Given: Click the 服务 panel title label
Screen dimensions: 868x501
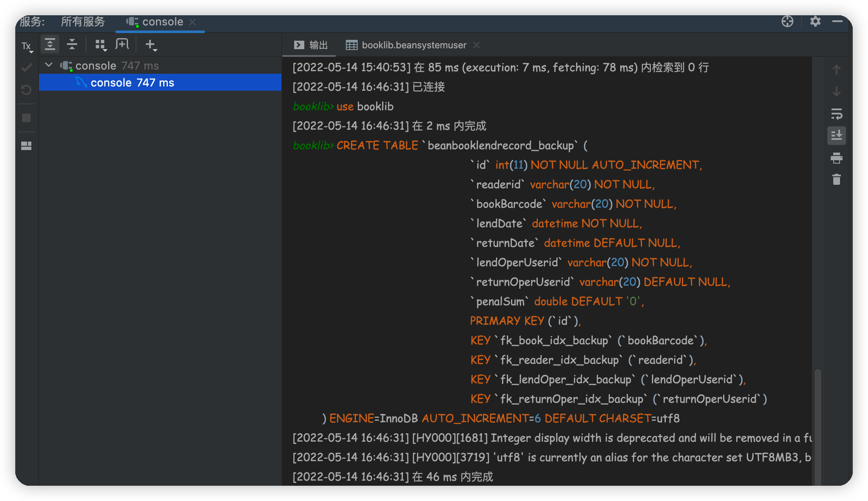Looking at the screenshot, I should [32, 22].
